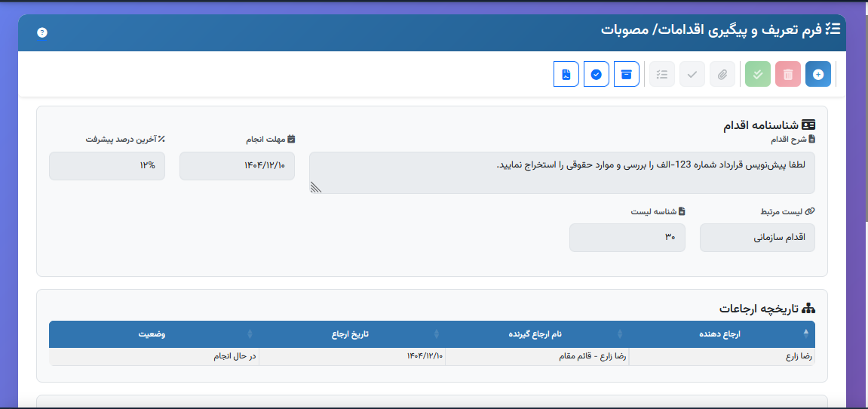Click the blue add (plus) toolbar button

[817, 74]
